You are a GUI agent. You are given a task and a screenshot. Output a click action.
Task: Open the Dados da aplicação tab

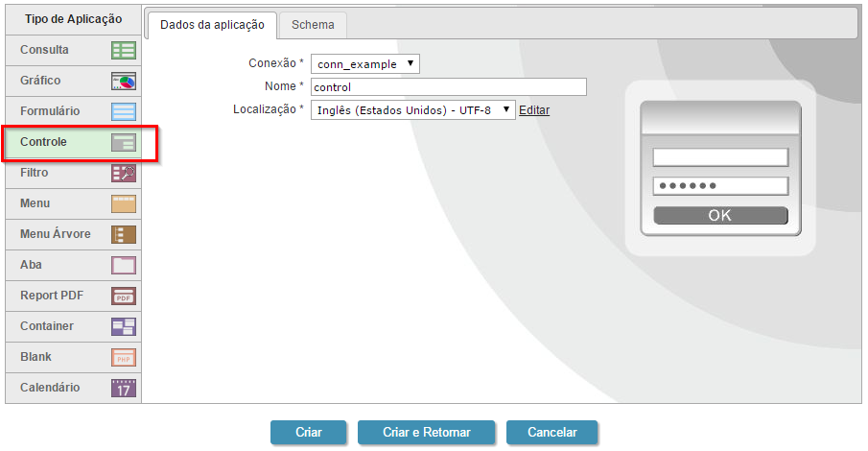pyautogui.click(x=212, y=25)
